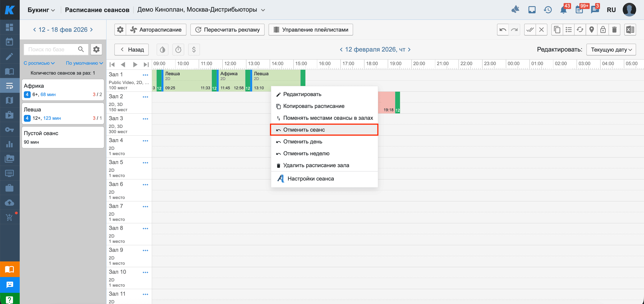Click the Назад button
Image resolution: width=644 pixels, height=304 pixels.
[x=131, y=50]
